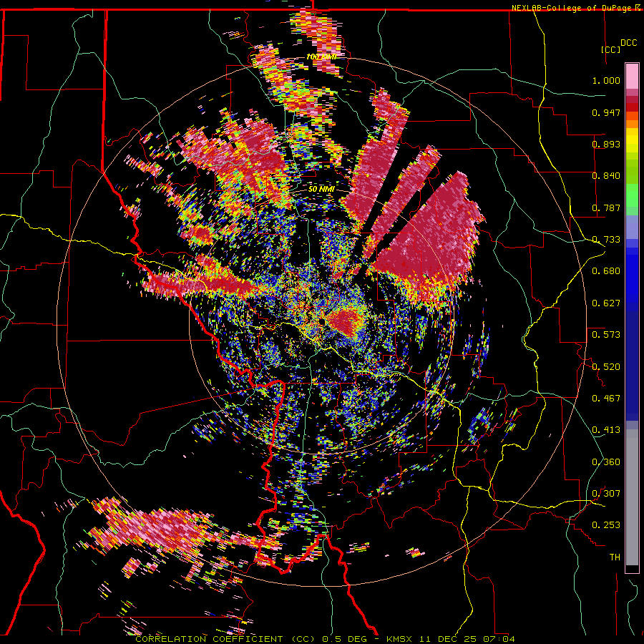Pick the light pink segment of the color bar
Viewport: 644px width, 644px height.
[x=632, y=76]
